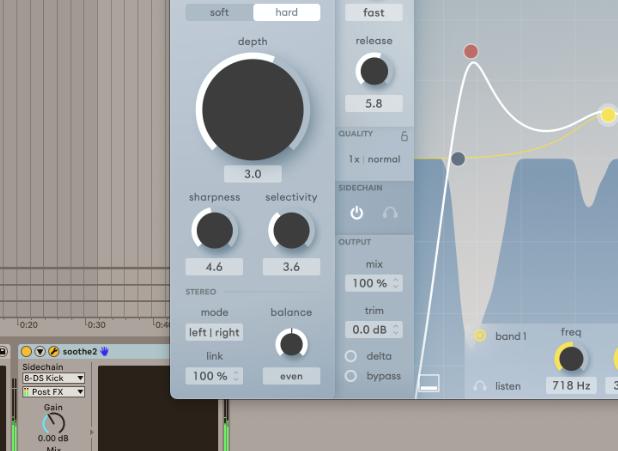Image resolution: width=618 pixels, height=451 pixels.
Task: Toggle soothe2 device activator button
Action: (x=26, y=351)
